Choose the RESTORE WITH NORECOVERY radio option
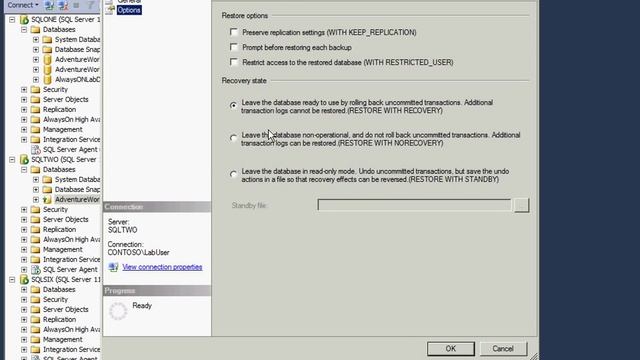640x360 pixels. [233, 138]
